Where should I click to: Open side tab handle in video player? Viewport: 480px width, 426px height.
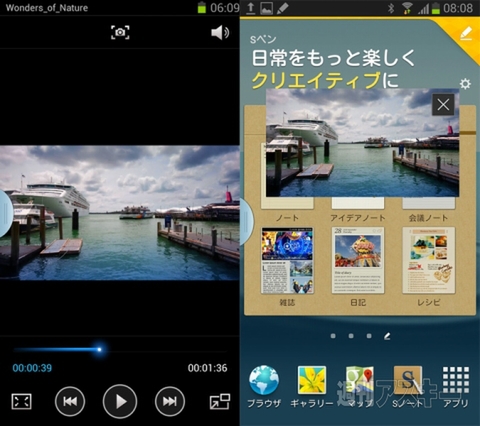click(6, 213)
